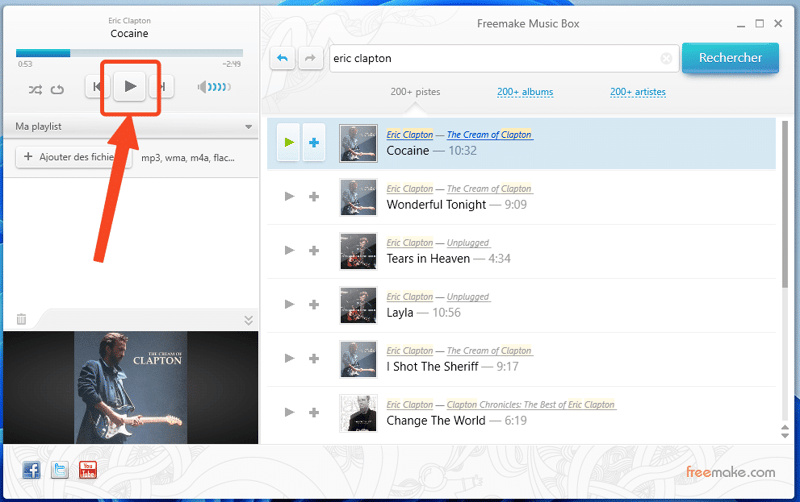Image resolution: width=800 pixels, height=502 pixels.
Task: Open the YouTube icon
Action: [x=89, y=470]
